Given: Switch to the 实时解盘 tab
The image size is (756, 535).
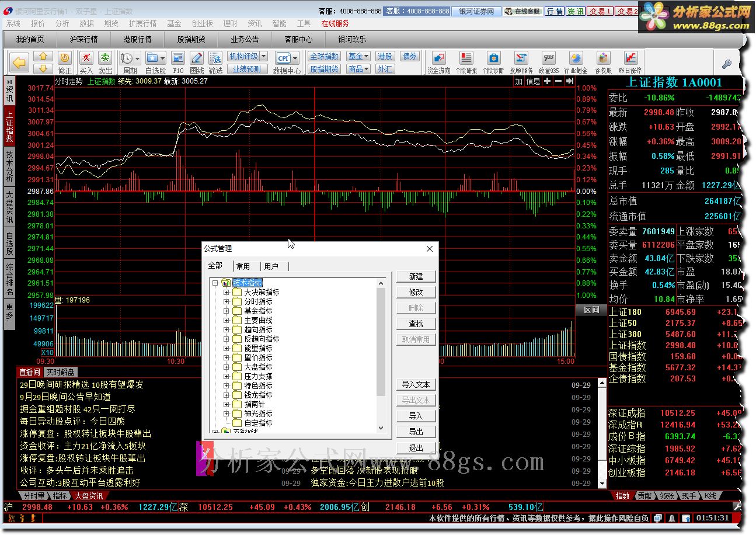Looking at the screenshot, I should (x=61, y=372).
